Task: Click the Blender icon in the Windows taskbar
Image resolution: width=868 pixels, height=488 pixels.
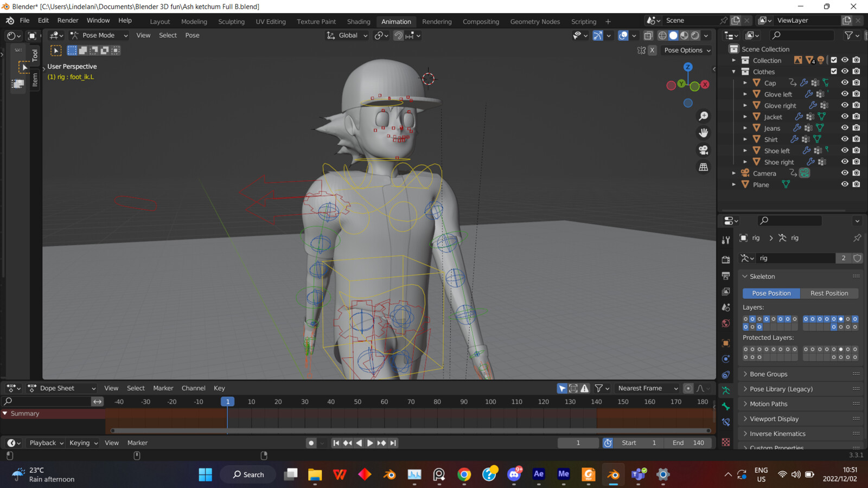Action: [613, 474]
